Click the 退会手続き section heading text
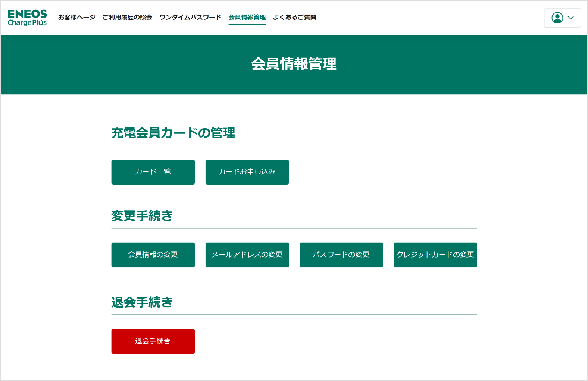The height and width of the screenshot is (381, 588). pos(142,302)
